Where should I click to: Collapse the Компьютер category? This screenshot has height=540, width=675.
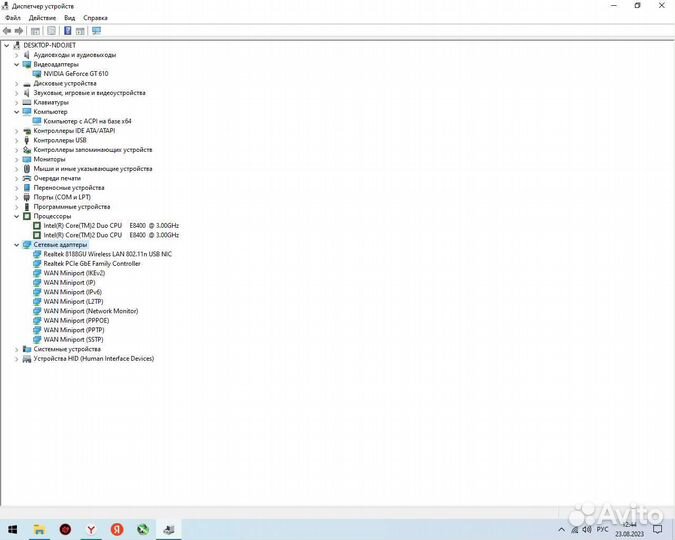pos(16,112)
